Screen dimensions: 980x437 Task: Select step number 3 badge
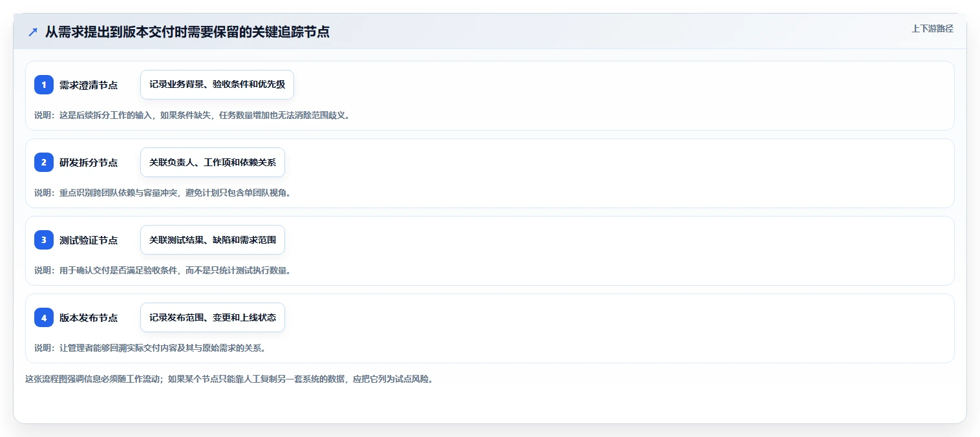[44, 240]
